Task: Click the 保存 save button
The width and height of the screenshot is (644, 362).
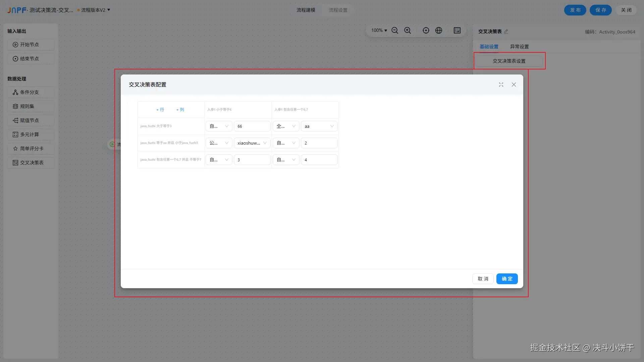Action: tap(601, 10)
